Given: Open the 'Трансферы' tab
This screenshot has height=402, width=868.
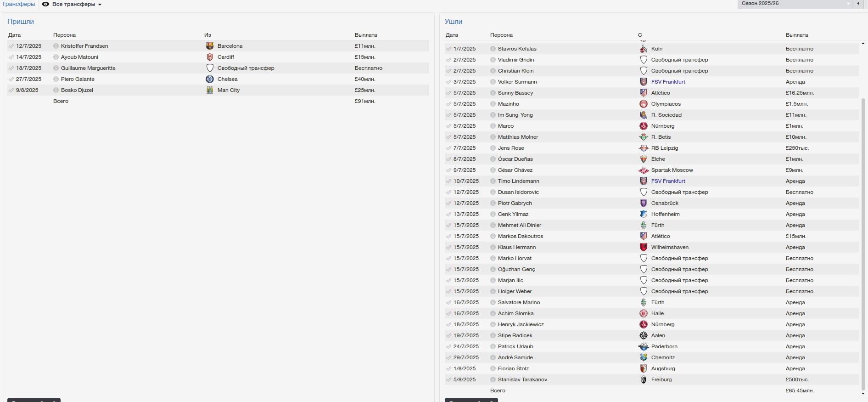Looking at the screenshot, I should (x=18, y=4).
